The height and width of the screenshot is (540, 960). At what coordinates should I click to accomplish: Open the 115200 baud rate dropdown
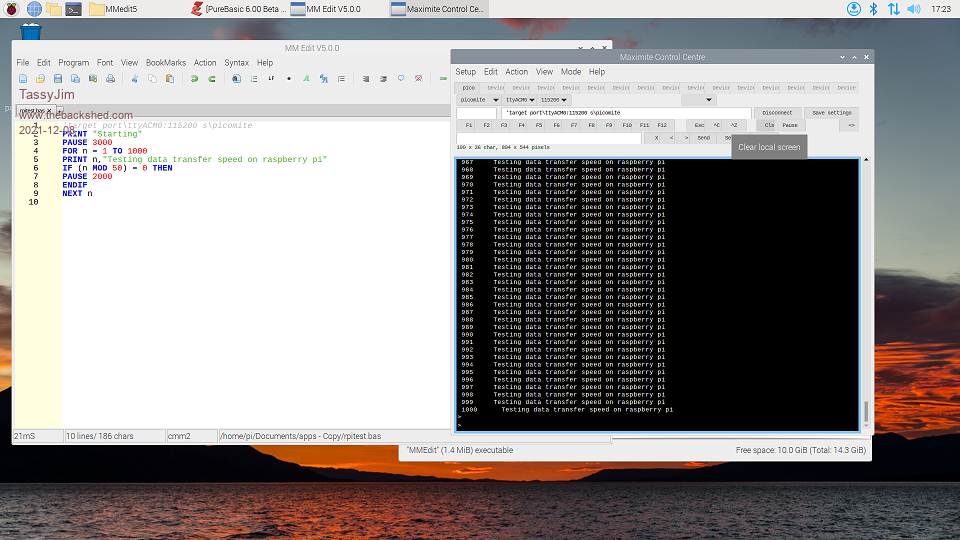click(x=554, y=100)
